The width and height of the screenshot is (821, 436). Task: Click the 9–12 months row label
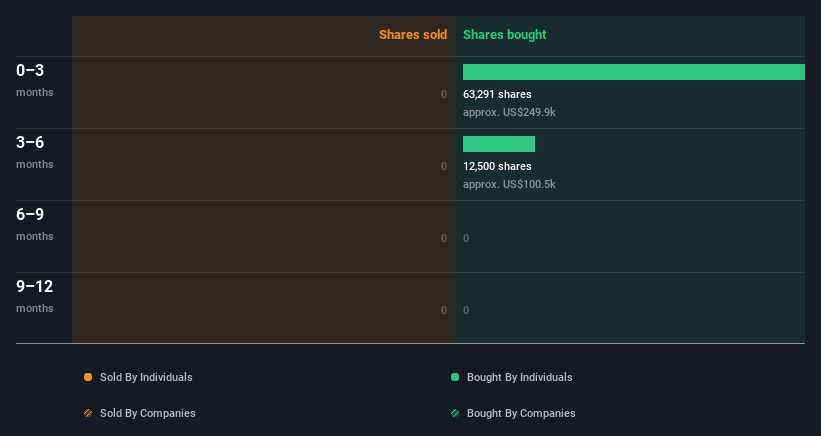35,296
